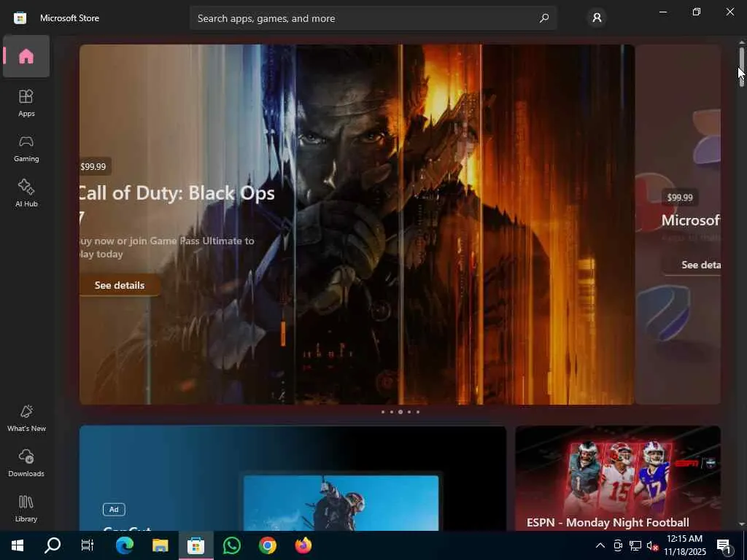Screen dimensions: 747x560
Task: Click the Meet Now tray icon
Action: [x=618, y=545]
